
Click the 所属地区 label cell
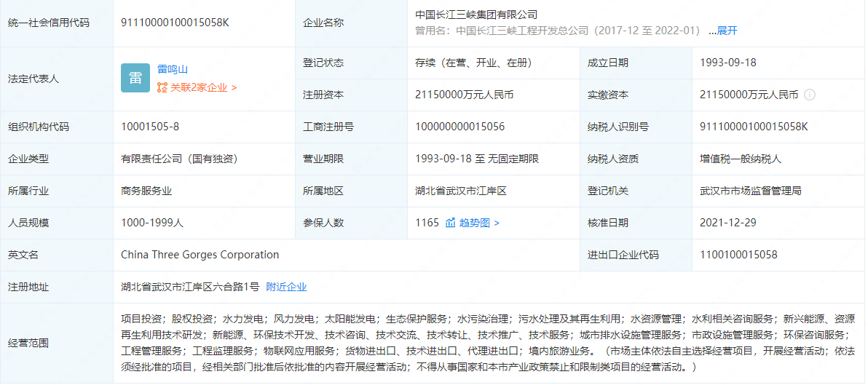(351, 191)
